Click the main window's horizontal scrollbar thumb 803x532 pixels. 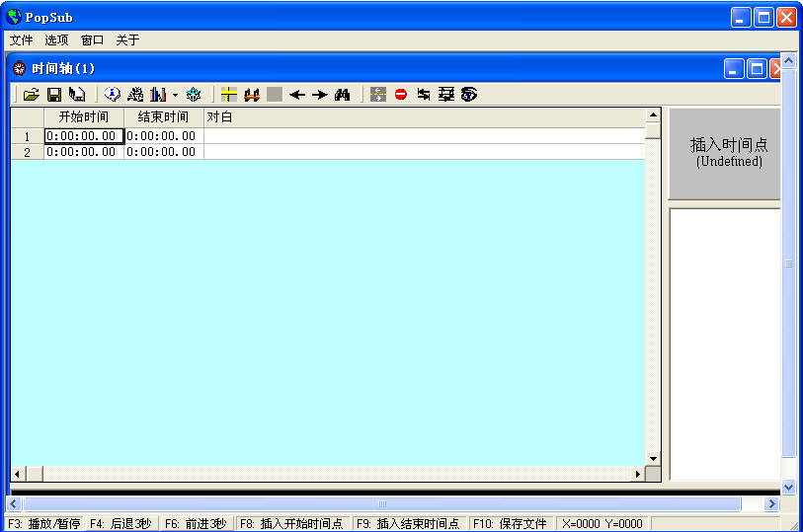click(x=382, y=503)
